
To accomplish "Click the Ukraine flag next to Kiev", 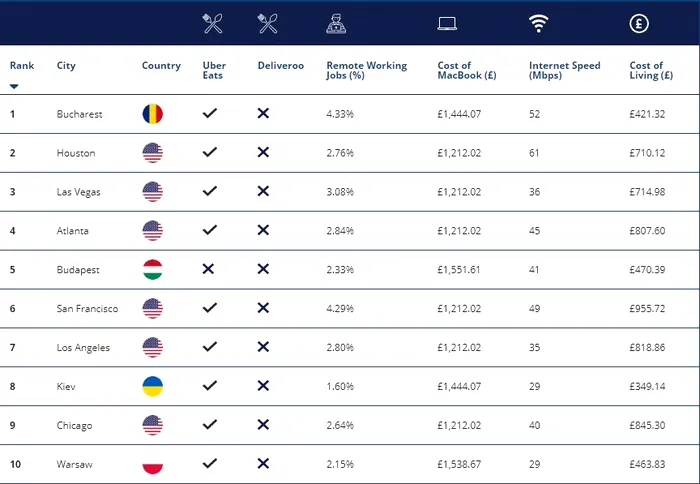I will pos(152,386).
